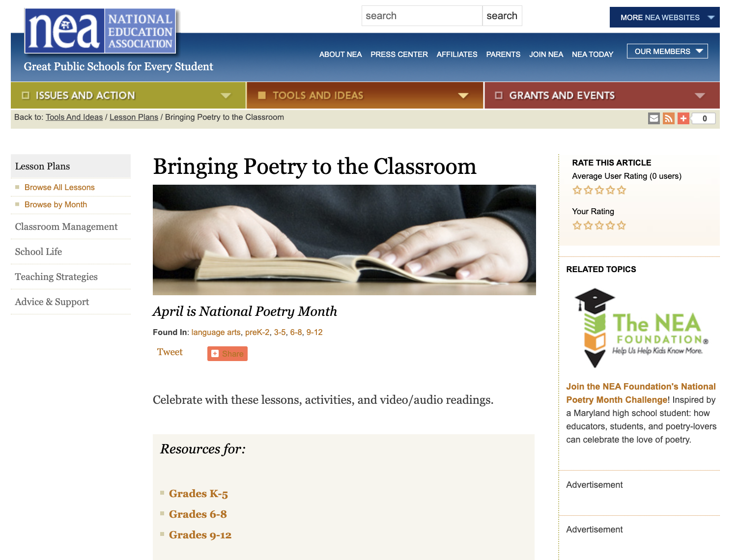Screen dimensions: 738x560
Task: Click the Share button with plus icon
Action: [227, 353]
